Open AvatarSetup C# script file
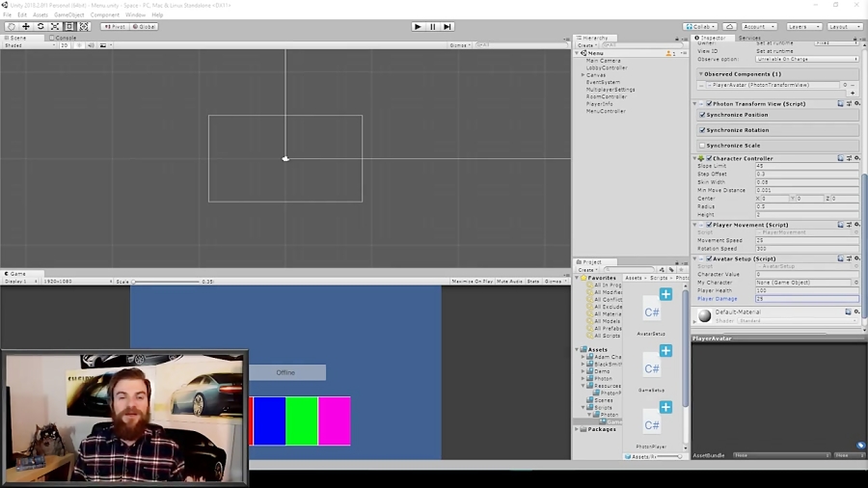The width and height of the screenshot is (868, 488). [x=652, y=312]
